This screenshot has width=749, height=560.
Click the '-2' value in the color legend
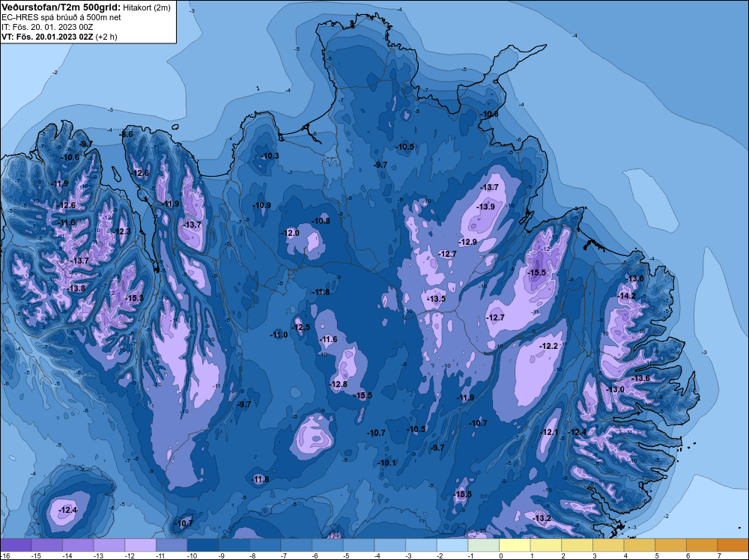click(440, 556)
